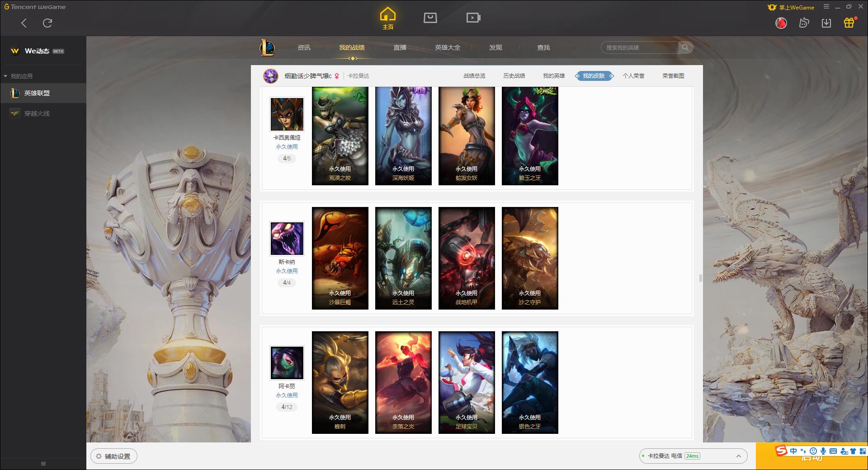
Task: Select the 我的皮肤 sub-tab
Action: 594,76
